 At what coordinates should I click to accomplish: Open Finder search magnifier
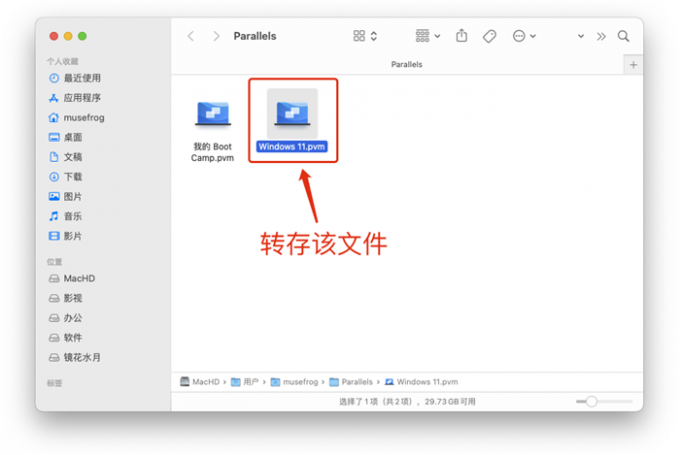coord(623,36)
